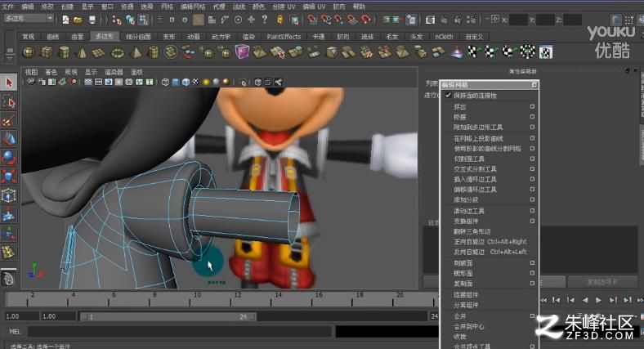
Task: Open option box for 合并
Action: (x=532, y=315)
